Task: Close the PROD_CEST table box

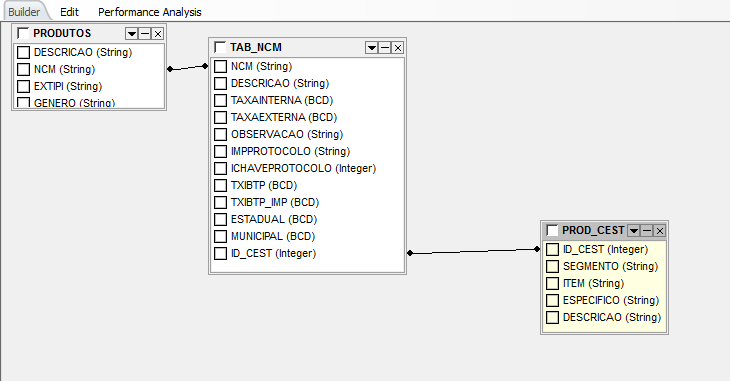Action: click(x=660, y=231)
